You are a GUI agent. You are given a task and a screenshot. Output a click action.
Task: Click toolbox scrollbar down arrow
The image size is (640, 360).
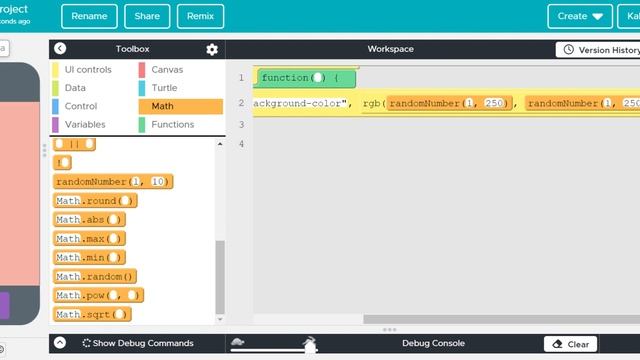(x=220, y=319)
